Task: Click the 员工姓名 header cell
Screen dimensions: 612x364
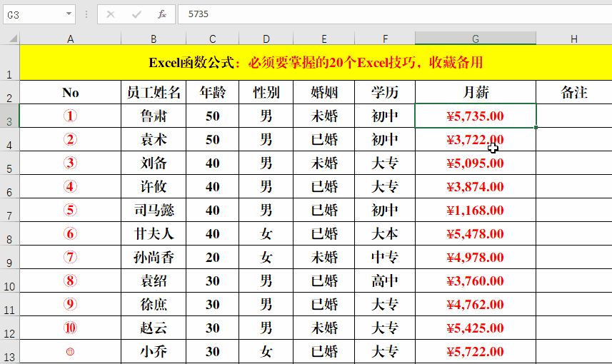Action: (x=154, y=93)
